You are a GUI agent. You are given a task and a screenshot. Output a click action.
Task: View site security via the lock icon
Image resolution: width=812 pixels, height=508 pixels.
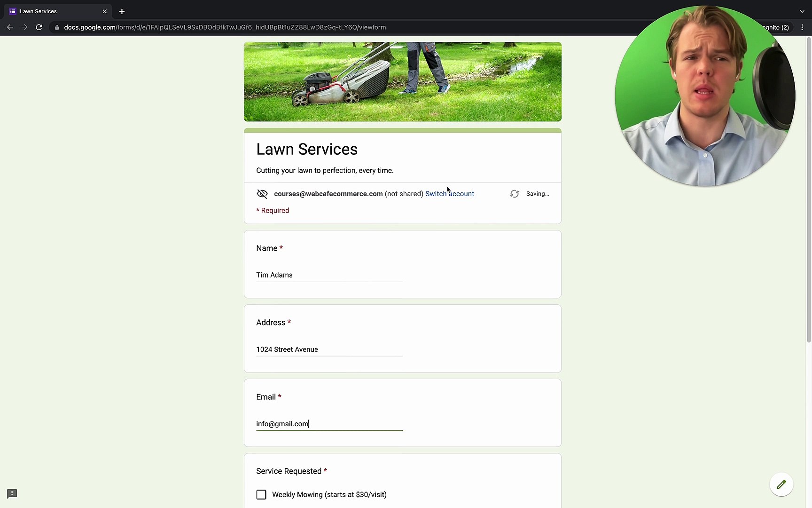pos(56,27)
